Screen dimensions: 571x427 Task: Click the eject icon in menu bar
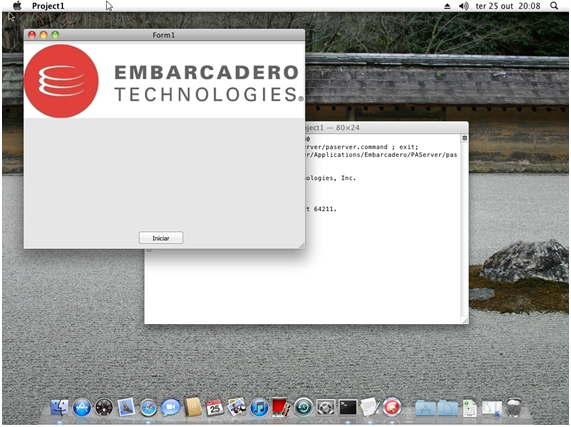tap(447, 6)
